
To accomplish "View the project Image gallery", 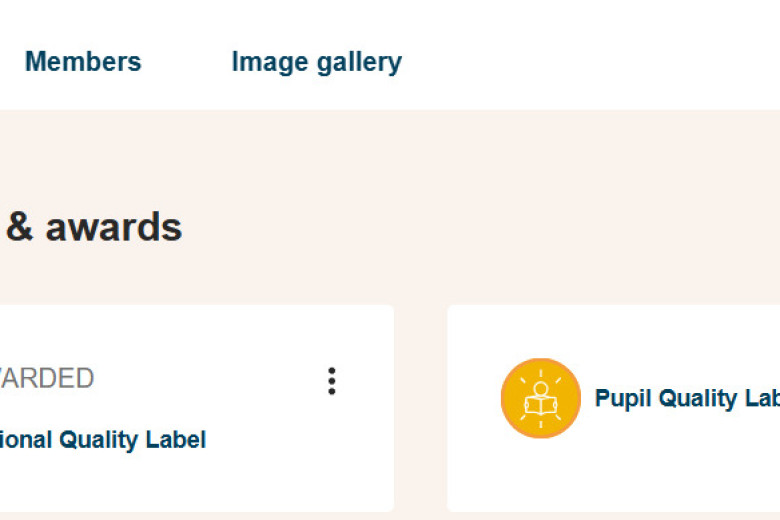I will click(317, 63).
